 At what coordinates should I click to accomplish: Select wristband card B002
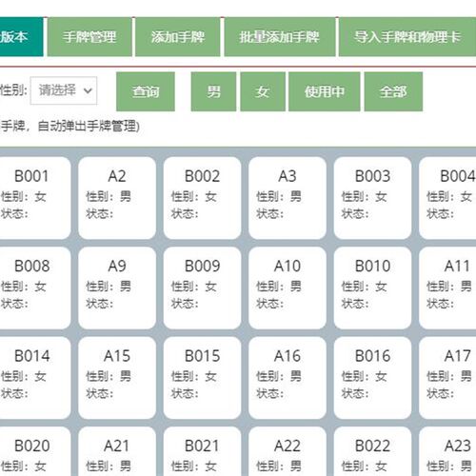click(202, 198)
